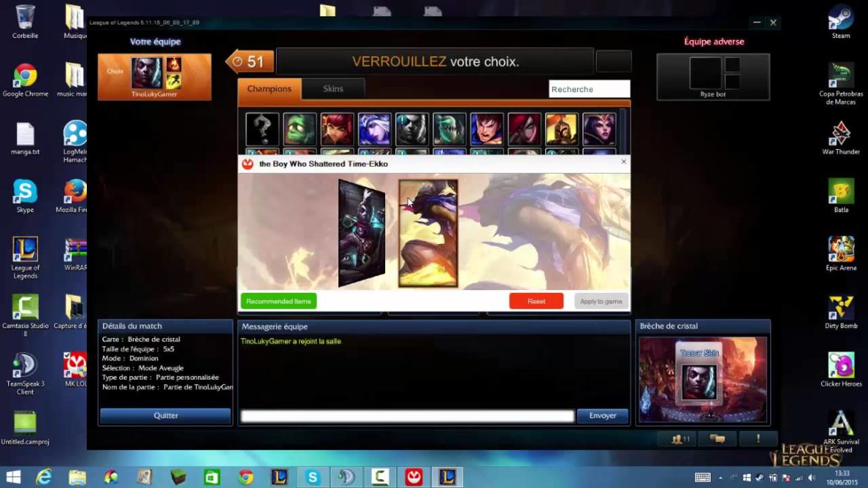The image size is (868, 488).
Task: Click the exclamation alert icon
Action: (x=757, y=439)
